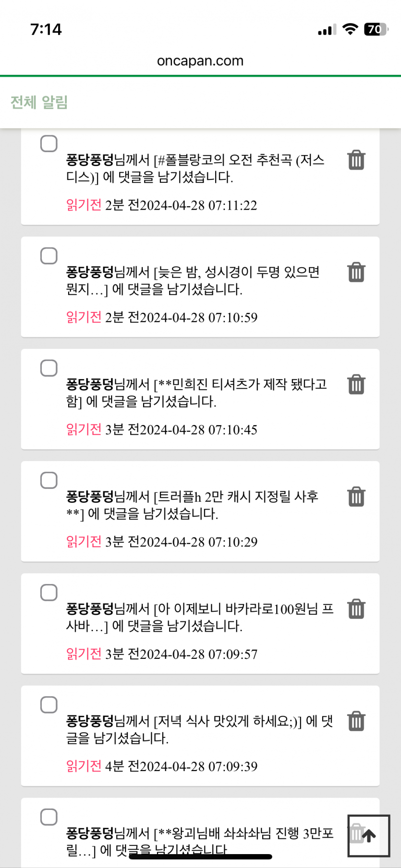401x868 pixels.
Task: Delete the 폴블랑코 오전 추천곡 notification
Action: (x=356, y=160)
